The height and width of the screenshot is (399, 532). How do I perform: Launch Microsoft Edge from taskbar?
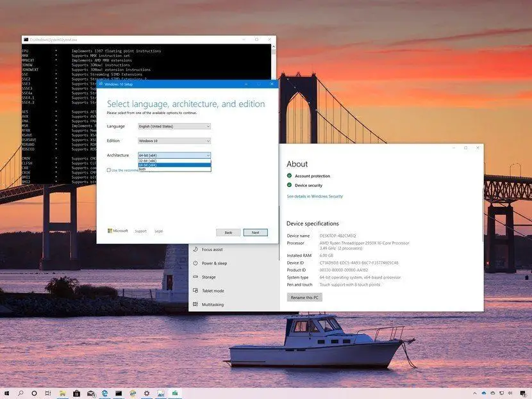[x=105, y=393]
